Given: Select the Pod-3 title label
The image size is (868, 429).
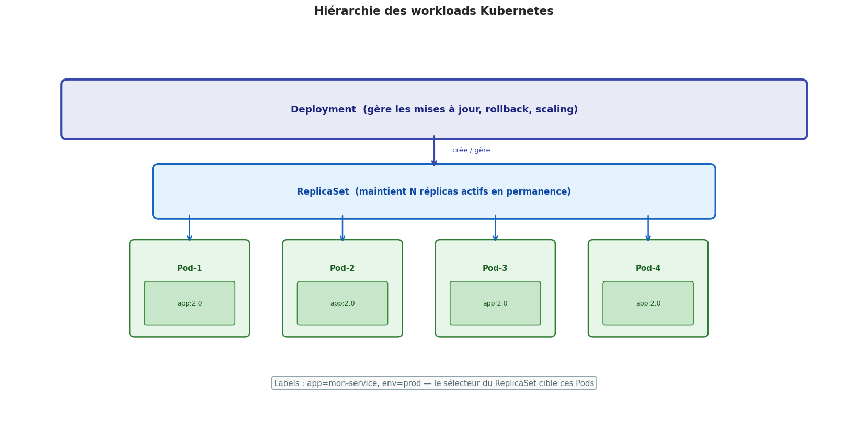Looking at the screenshot, I should [495, 268].
